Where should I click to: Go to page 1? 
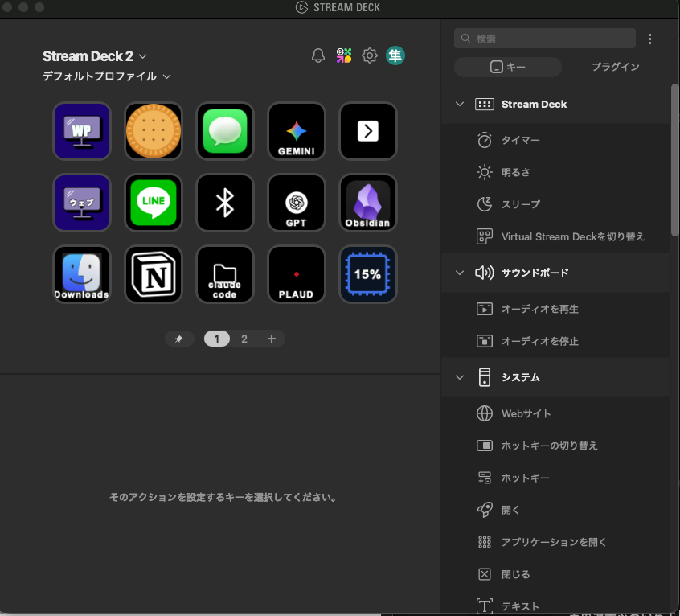tap(217, 339)
